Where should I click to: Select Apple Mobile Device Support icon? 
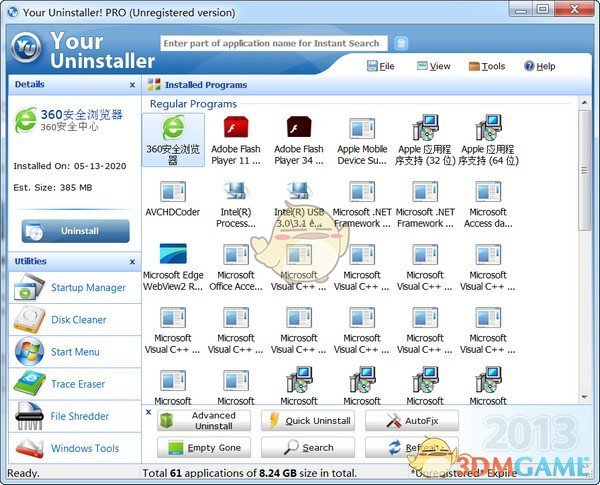[x=362, y=129]
